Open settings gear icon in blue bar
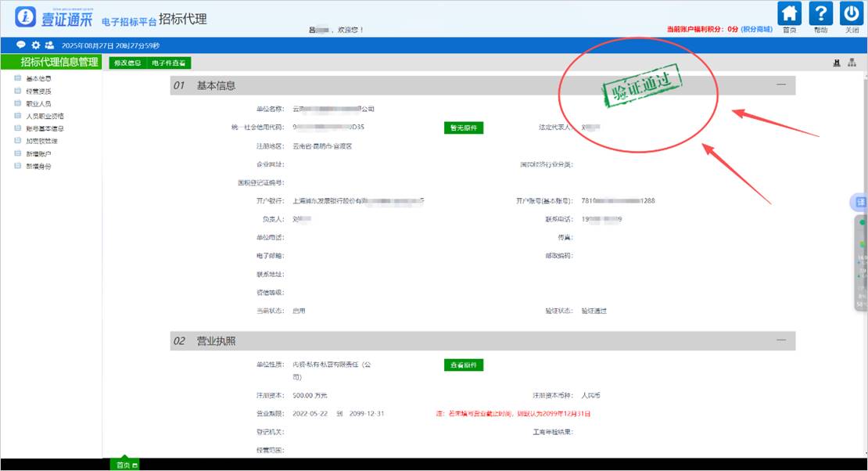Image resolution: width=868 pixels, height=471 pixels. 35,45
